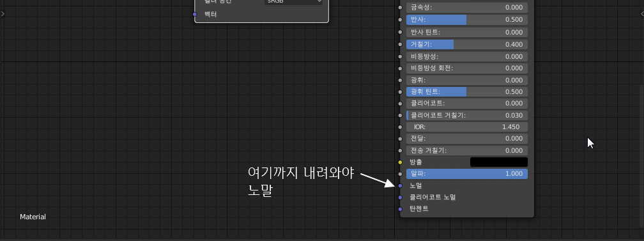
Task: Click the 클리어코트 노멀 socket dot
Action: pos(401,198)
